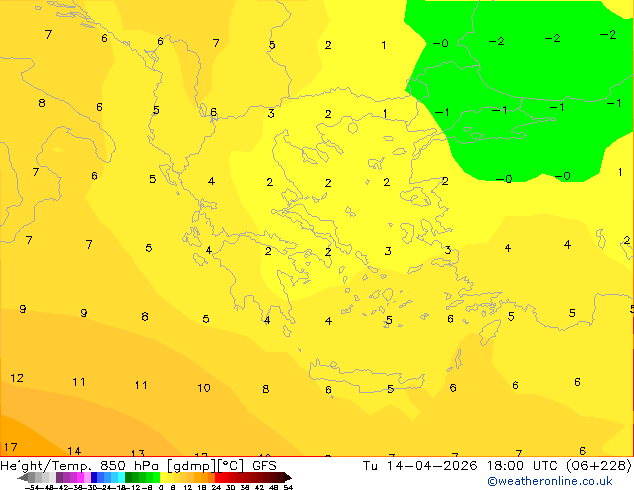Click the magenta swatch in the temperature legend
Image resolution: width=634 pixels, height=490 pixels.
80,477
